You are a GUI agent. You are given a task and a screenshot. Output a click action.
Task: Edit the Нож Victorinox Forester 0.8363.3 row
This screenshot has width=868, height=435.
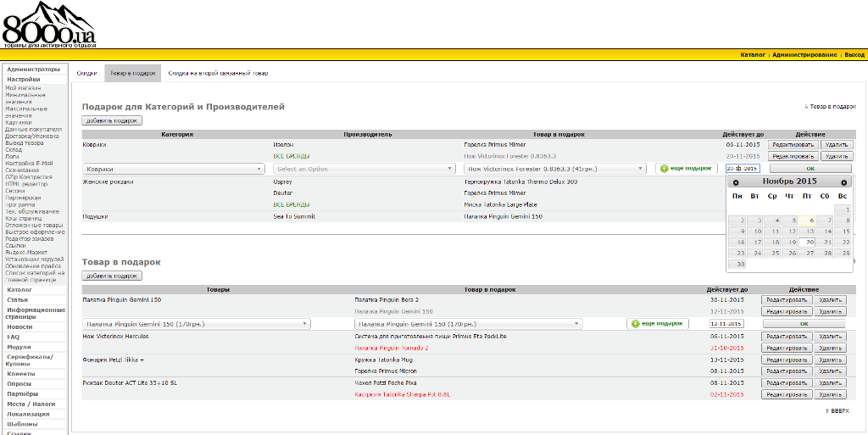coord(793,156)
